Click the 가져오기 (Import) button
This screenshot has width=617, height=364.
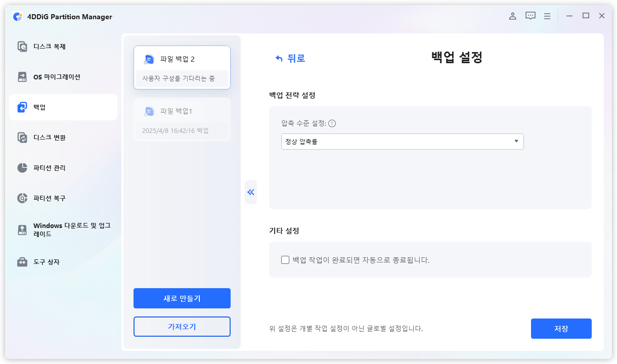tap(182, 327)
